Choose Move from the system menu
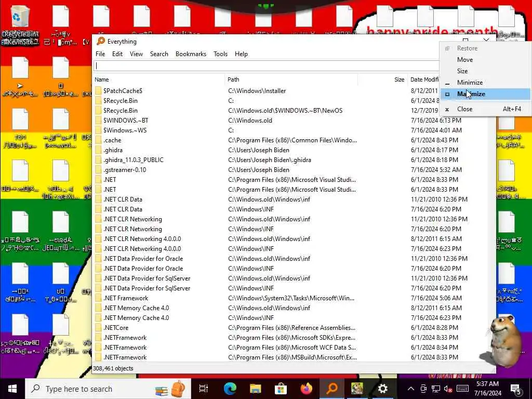 (x=486, y=60)
